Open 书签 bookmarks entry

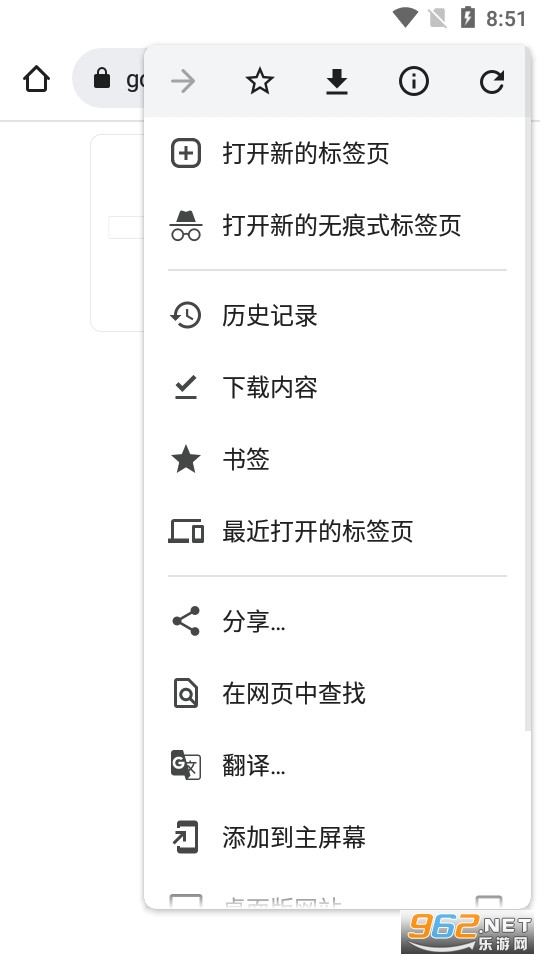tap(337, 459)
